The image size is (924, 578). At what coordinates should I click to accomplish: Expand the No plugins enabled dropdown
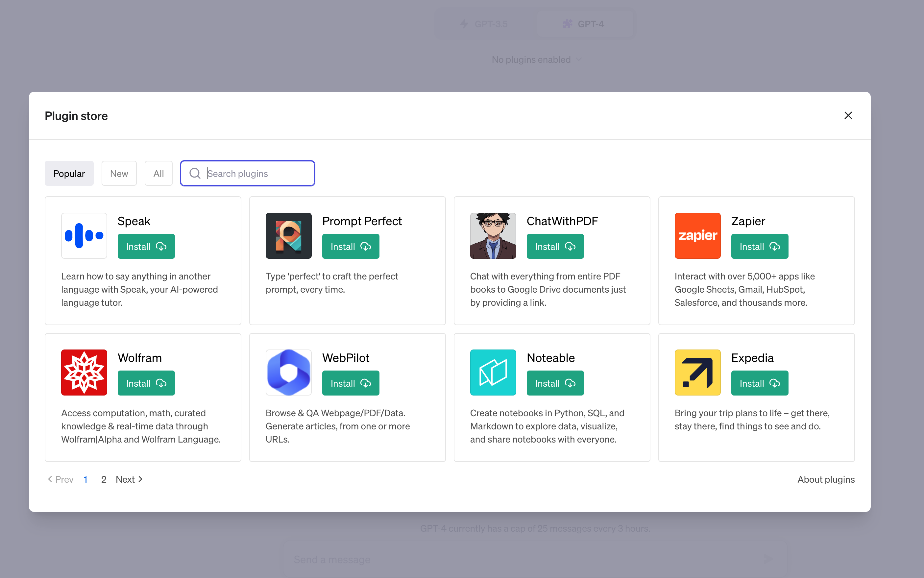[x=537, y=60]
